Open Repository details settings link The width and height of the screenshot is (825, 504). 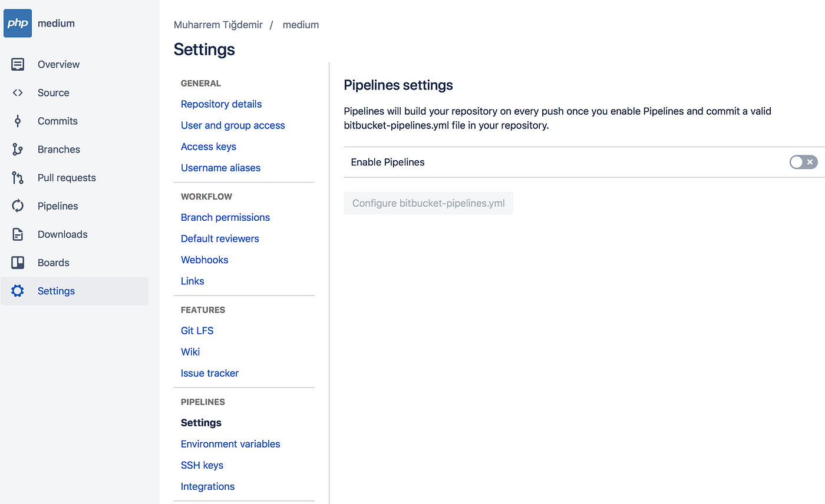tap(221, 104)
